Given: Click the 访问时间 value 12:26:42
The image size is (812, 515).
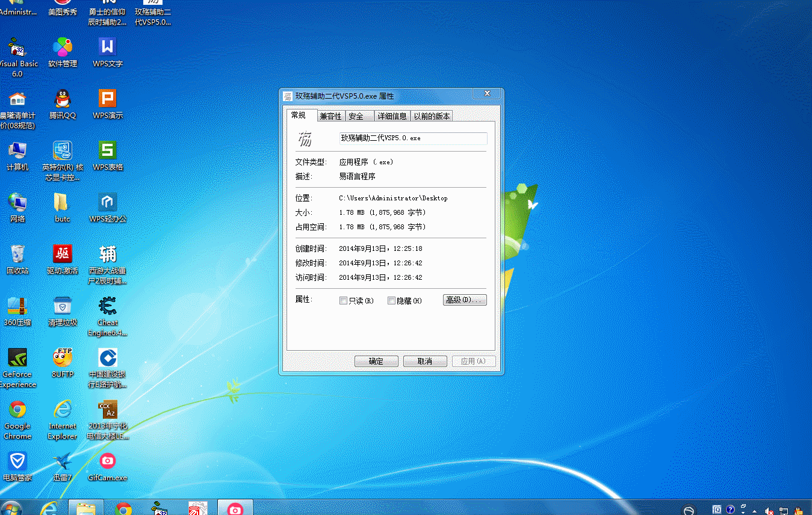Looking at the screenshot, I should (x=380, y=277).
